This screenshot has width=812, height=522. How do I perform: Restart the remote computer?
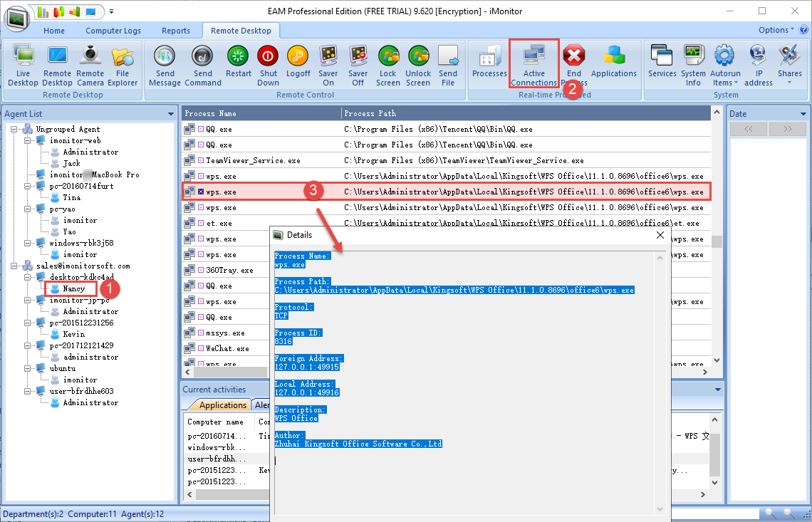point(238,62)
